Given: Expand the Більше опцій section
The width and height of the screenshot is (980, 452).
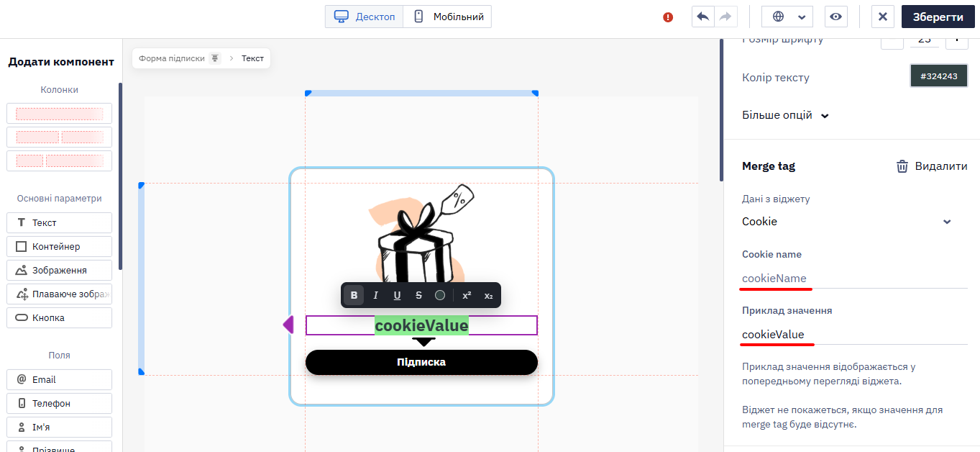Looking at the screenshot, I should [x=785, y=115].
